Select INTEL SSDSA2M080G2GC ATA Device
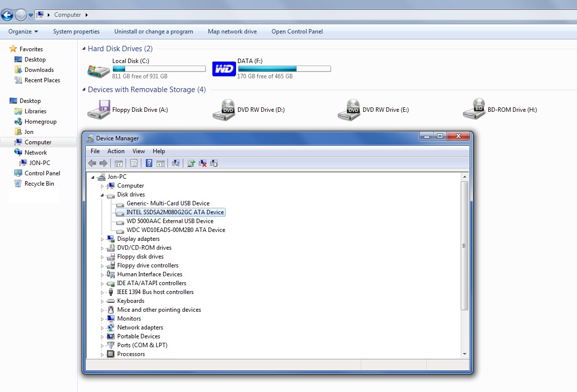 tap(170, 212)
